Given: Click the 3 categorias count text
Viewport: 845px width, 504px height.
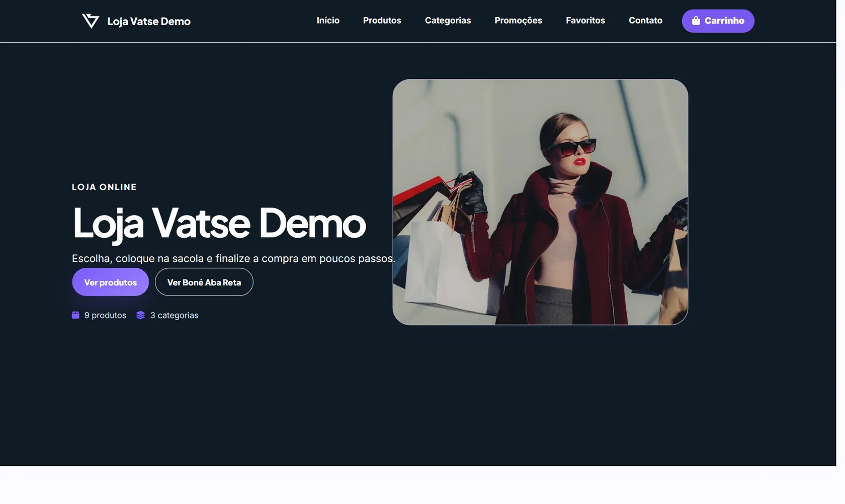Looking at the screenshot, I should click(x=174, y=315).
